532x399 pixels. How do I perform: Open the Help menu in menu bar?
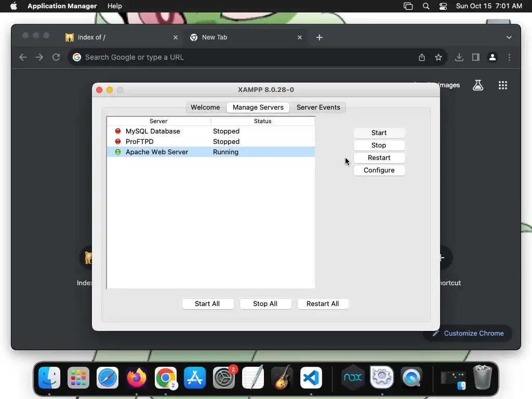115,6
